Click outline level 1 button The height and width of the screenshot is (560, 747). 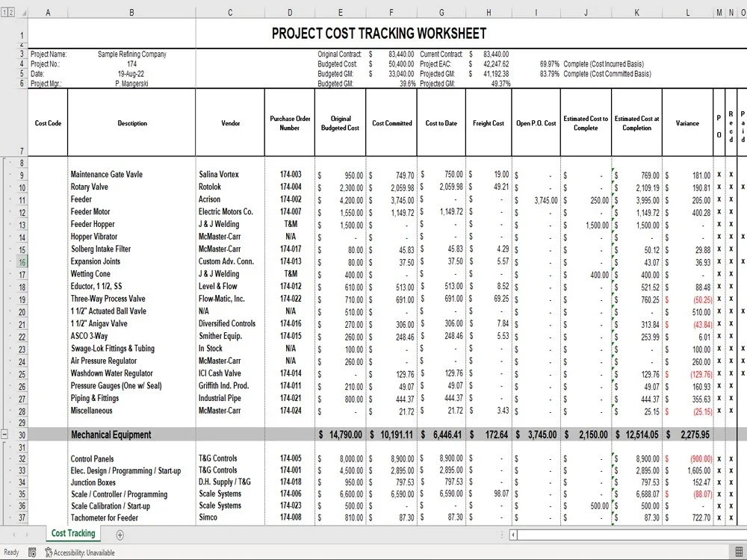(4, 13)
